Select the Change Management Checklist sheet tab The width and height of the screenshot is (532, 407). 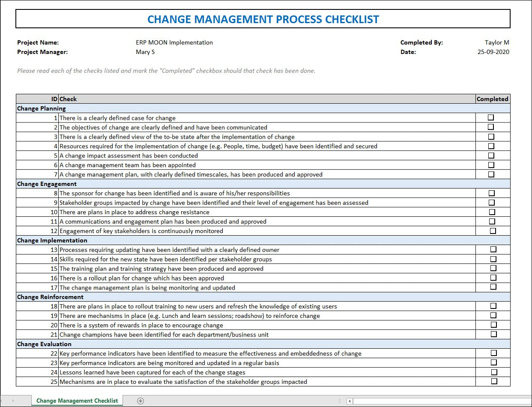[77, 400]
